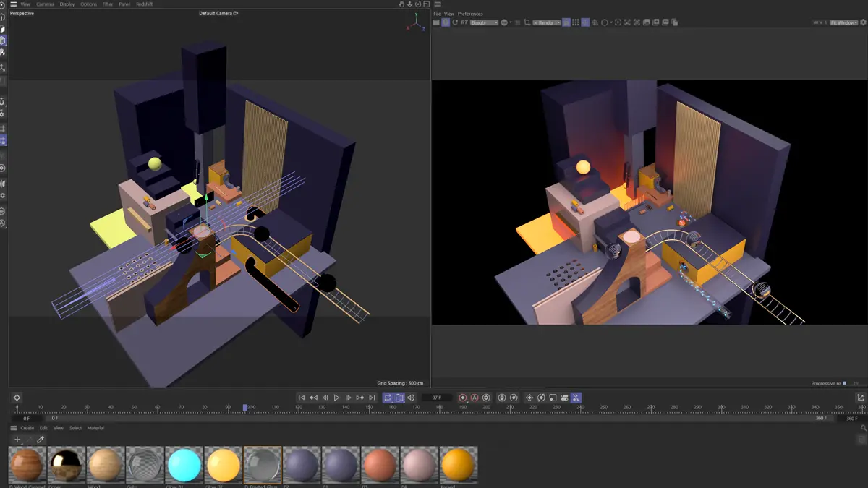The width and height of the screenshot is (868, 488).
Task: Open the Fit Window zoom dropdown
Action: click(x=843, y=22)
